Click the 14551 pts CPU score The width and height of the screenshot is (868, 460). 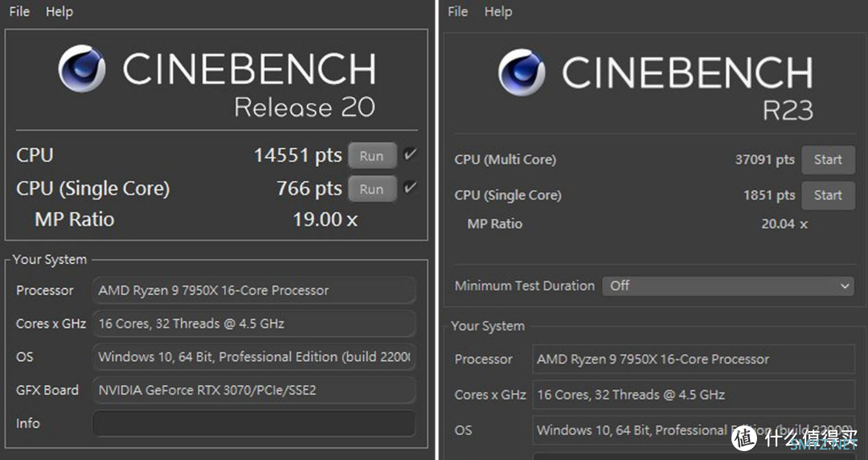[x=298, y=156]
